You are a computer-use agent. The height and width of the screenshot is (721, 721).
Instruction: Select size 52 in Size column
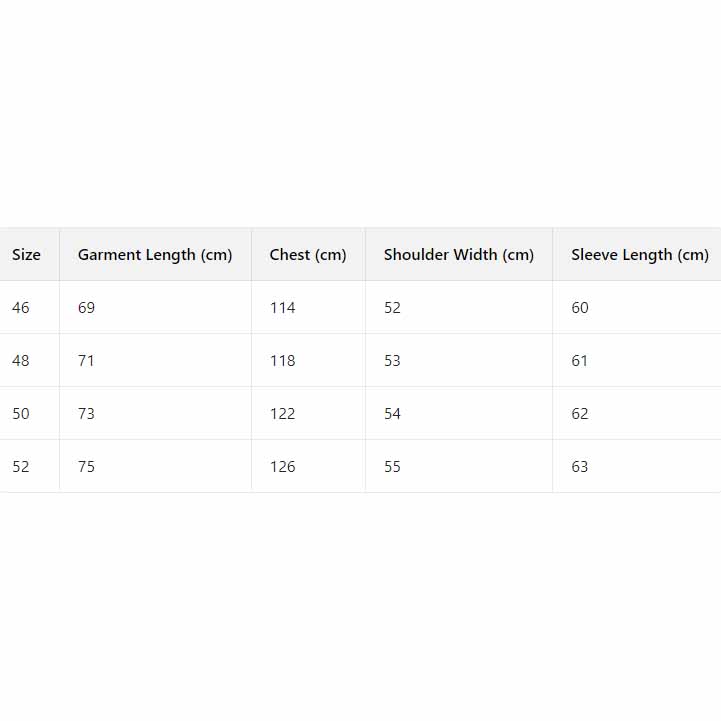click(21, 467)
